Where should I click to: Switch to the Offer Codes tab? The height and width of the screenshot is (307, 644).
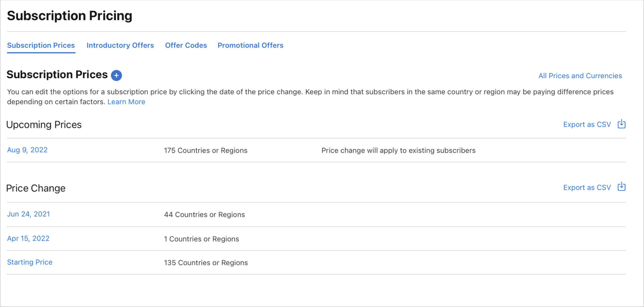[186, 45]
